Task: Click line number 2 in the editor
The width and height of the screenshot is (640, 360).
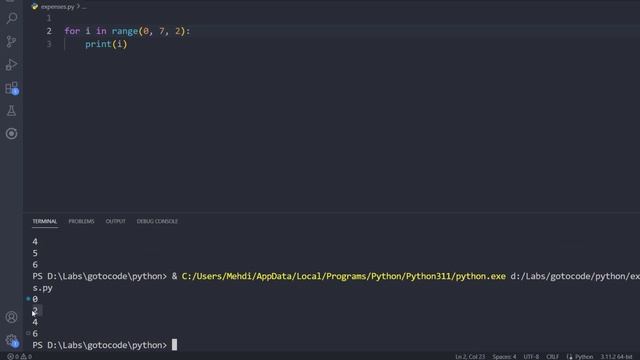Action: pyautogui.click(x=49, y=31)
